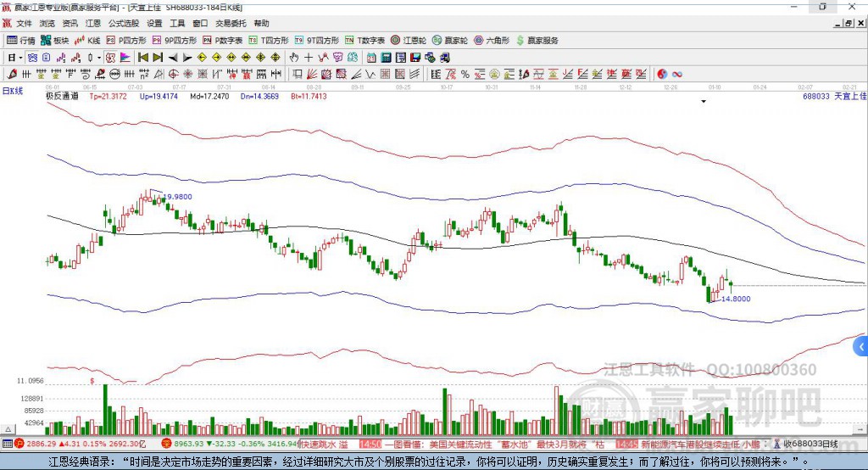Open the 江恩轮 Gann wheel
This screenshot has height=470, width=868.
coord(409,41)
